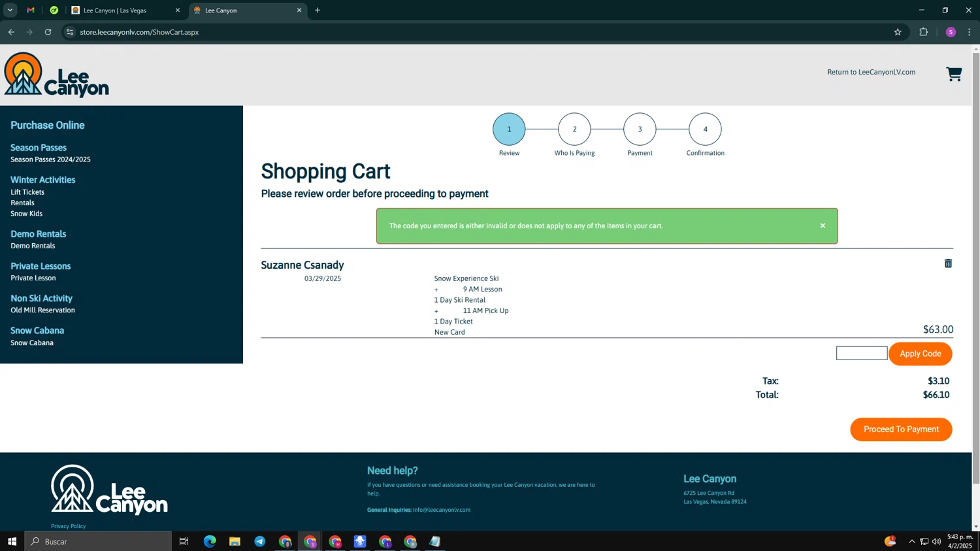Close the Lee Canyon | Las Vegas tab

[178, 10]
